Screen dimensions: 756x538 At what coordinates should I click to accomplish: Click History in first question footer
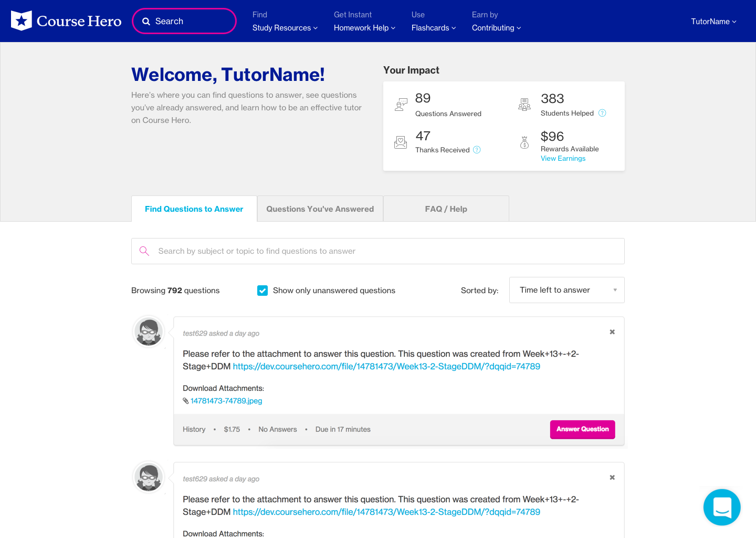pyautogui.click(x=194, y=430)
